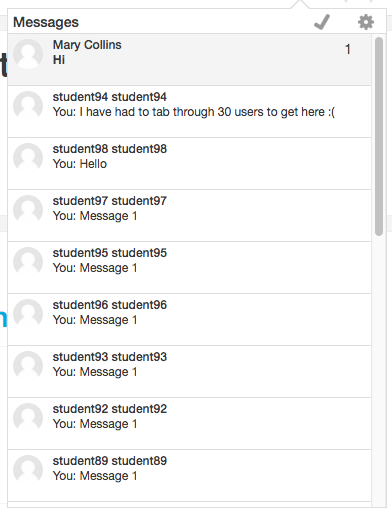Screen dimensions: 392x513
Task: Click the Messages panel heading
Action: point(46,22)
